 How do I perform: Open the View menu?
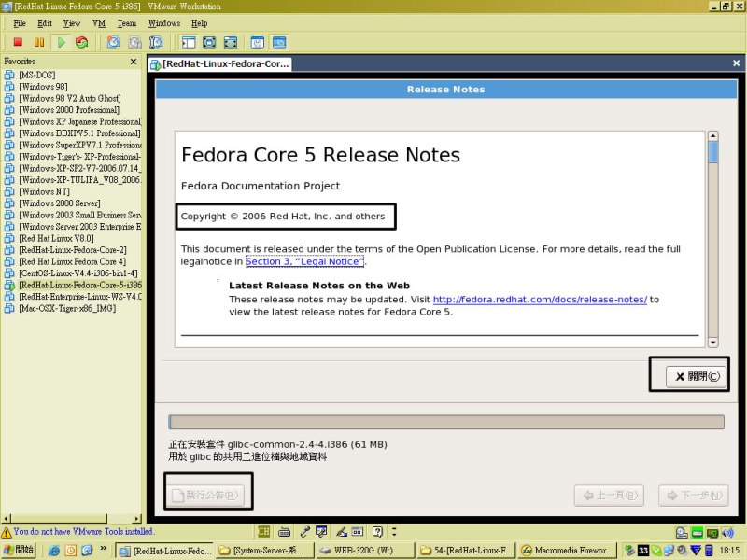pos(72,23)
